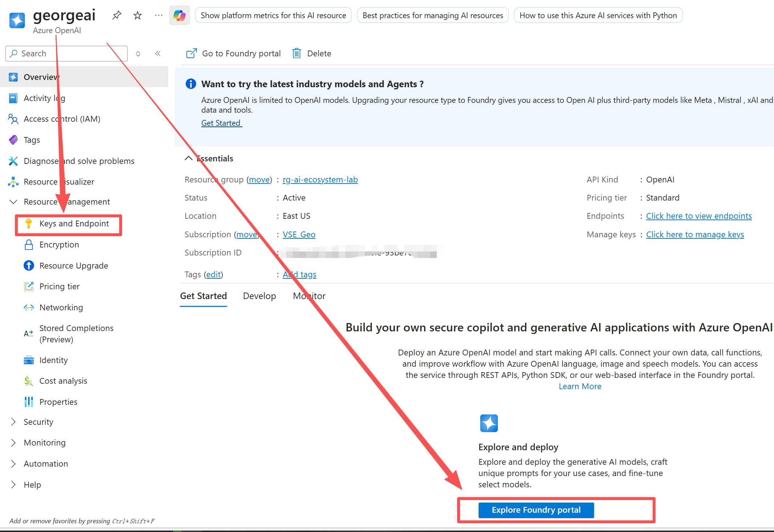The image size is (774, 532).
Task: Open the Copilot icon in header
Action: coord(180,15)
